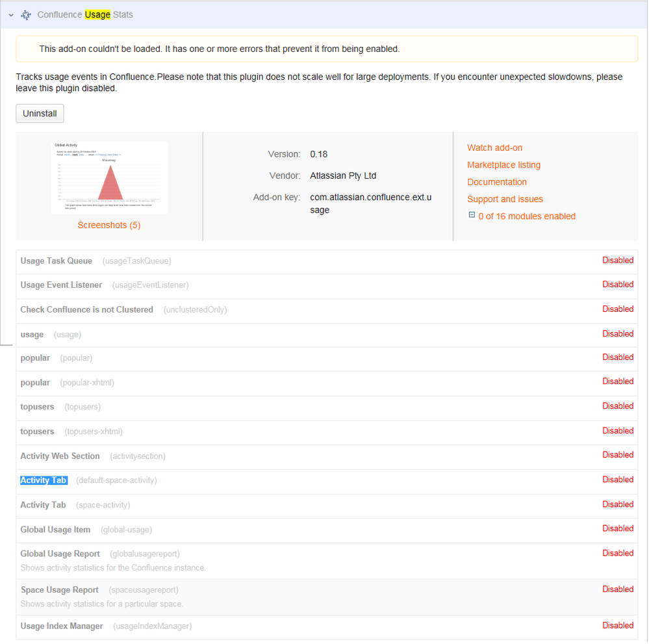Click the highlighted Usage word in the title

(97, 15)
